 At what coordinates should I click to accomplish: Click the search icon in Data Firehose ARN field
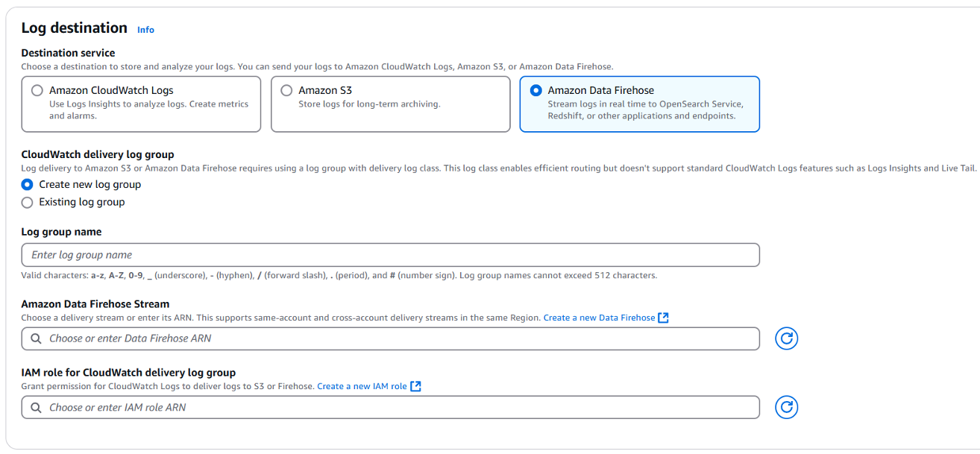pyautogui.click(x=36, y=338)
